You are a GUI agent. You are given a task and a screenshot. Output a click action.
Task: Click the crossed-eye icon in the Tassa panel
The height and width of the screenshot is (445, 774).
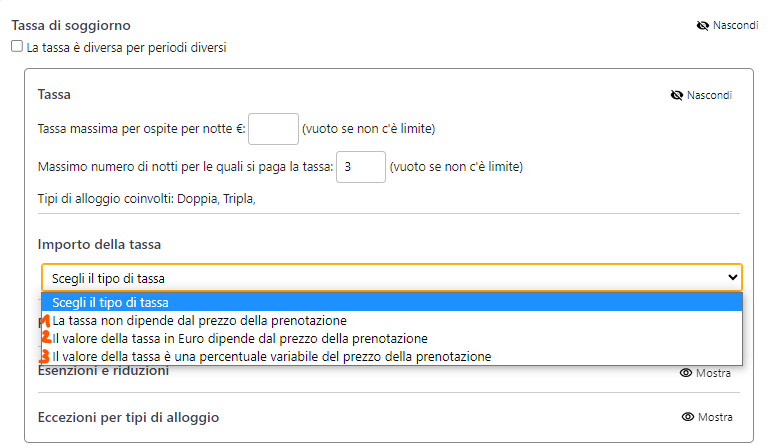click(x=676, y=95)
